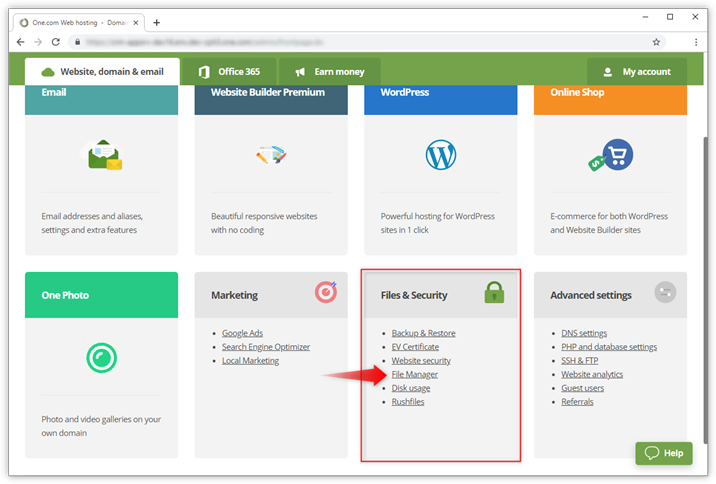Open the Guest users link
The width and height of the screenshot is (716, 484).
click(583, 388)
